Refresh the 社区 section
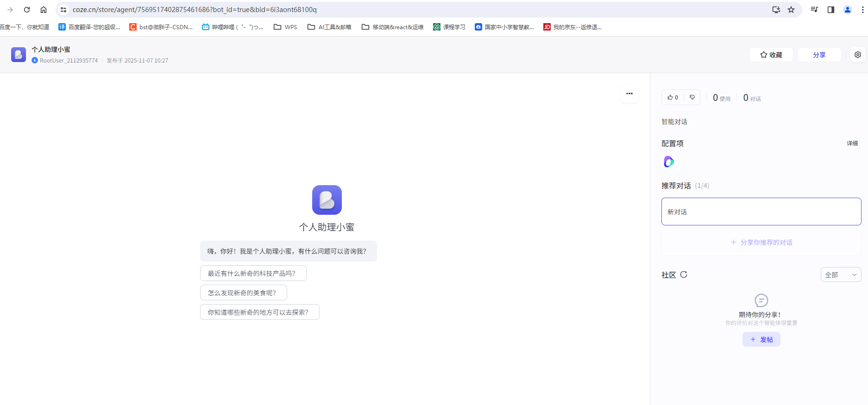Viewport: 868px width, 405px height. click(684, 274)
